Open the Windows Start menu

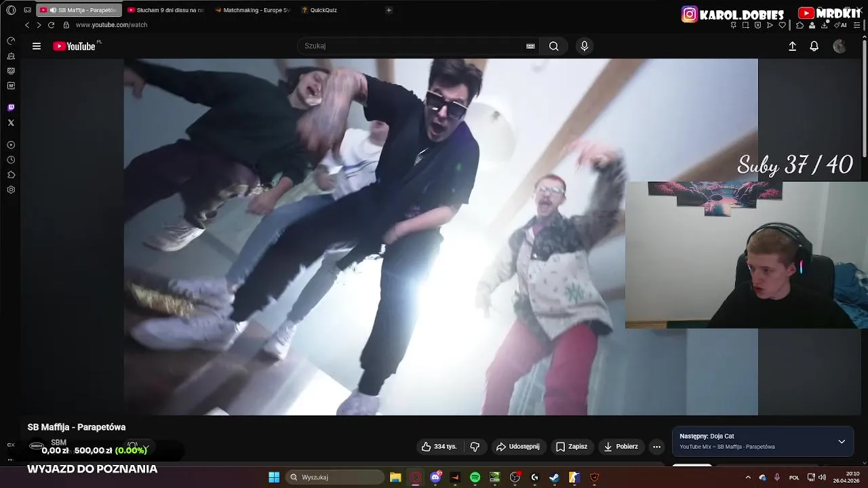[274, 477]
